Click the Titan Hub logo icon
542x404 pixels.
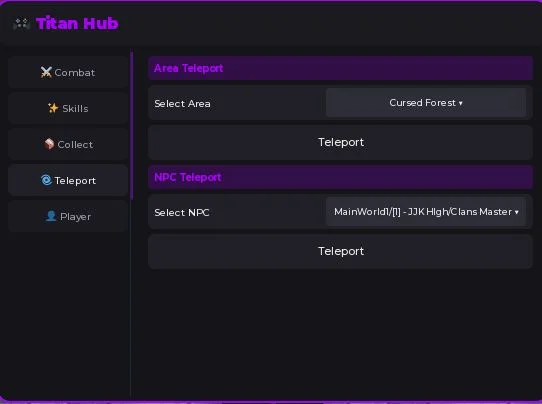(x=21, y=24)
